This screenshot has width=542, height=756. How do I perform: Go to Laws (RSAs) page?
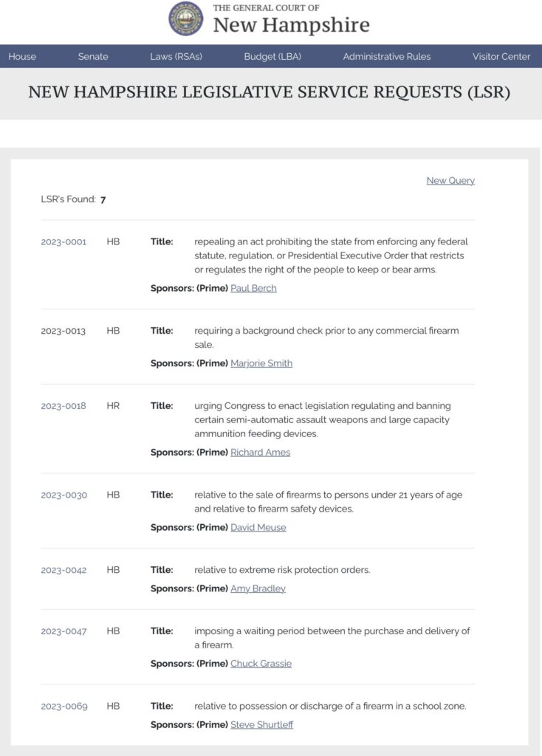[176, 56]
